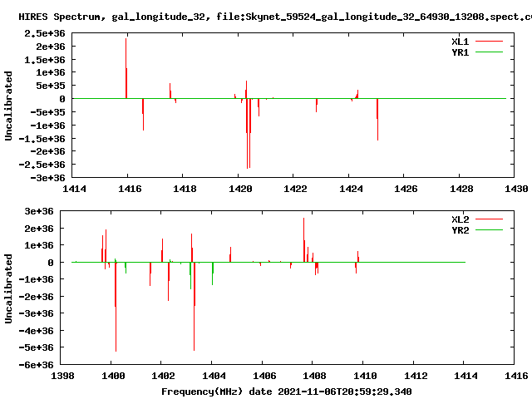Click the 1428 frequency tick label
Screen dimensions: 532x399
click(x=461, y=189)
